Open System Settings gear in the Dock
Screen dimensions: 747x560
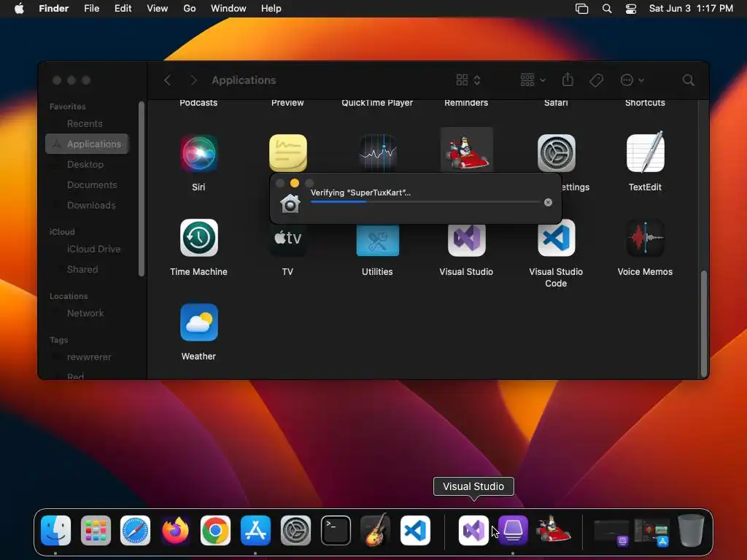[x=295, y=530]
